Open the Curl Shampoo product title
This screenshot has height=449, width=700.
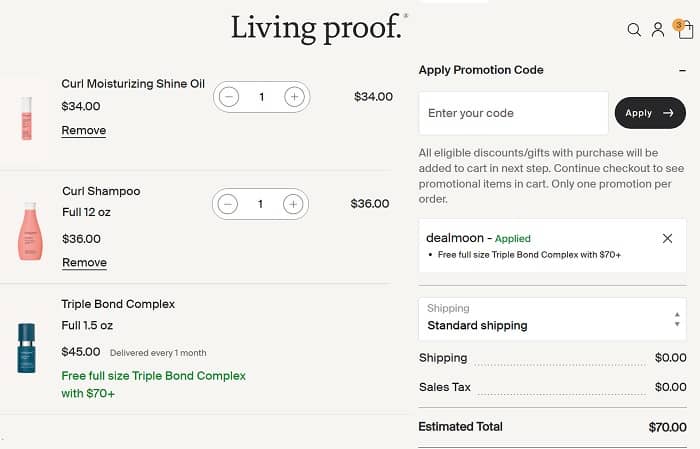pyautogui.click(x=101, y=191)
